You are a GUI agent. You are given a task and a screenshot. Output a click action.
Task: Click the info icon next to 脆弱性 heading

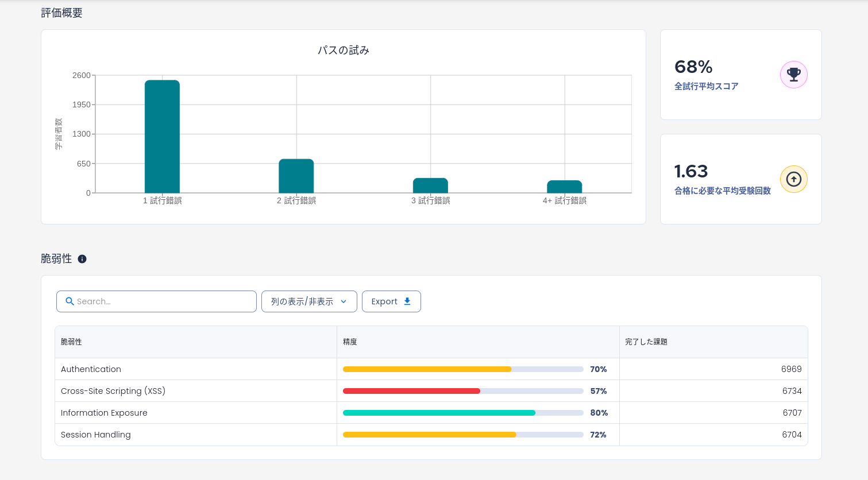[82, 259]
